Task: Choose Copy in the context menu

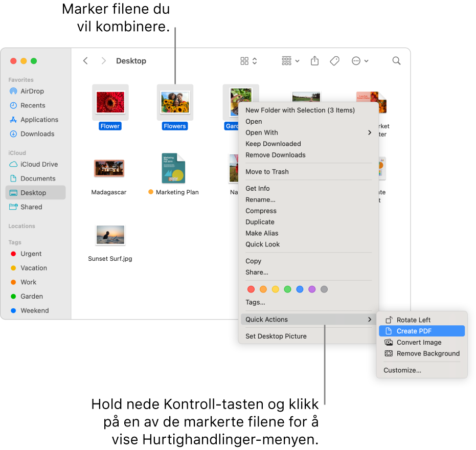Action: point(308,261)
